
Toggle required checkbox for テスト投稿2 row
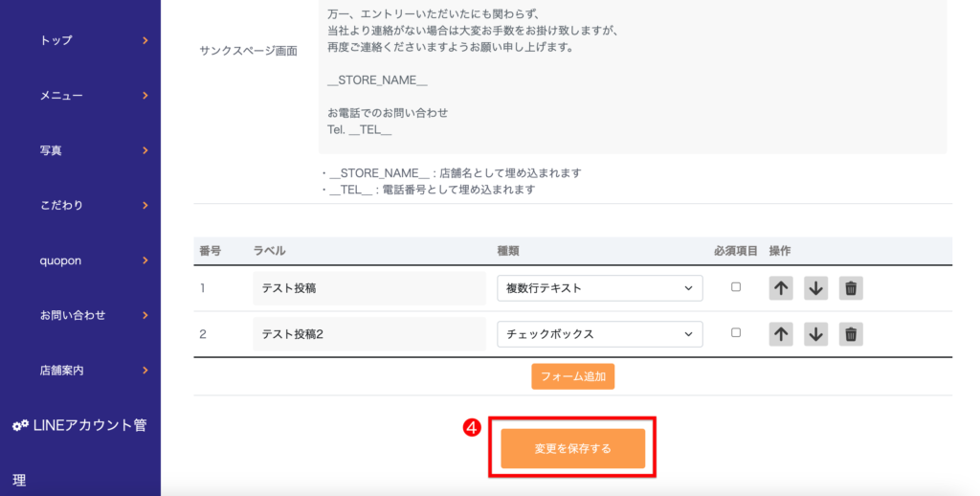point(736,333)
